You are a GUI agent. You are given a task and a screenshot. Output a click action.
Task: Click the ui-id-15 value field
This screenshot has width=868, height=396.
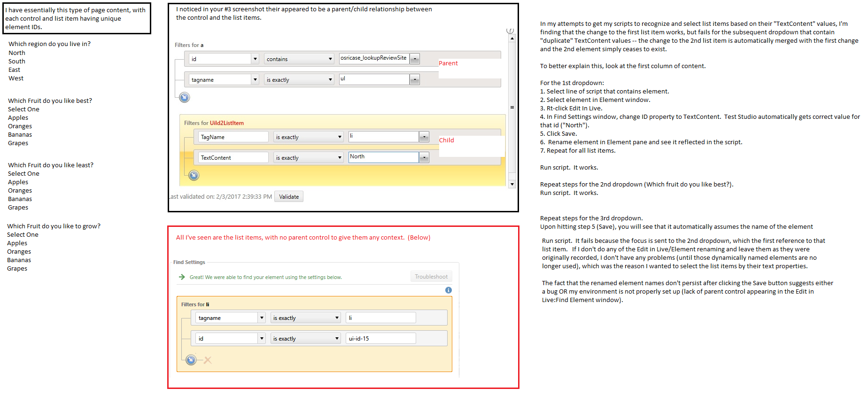point(381,338)
